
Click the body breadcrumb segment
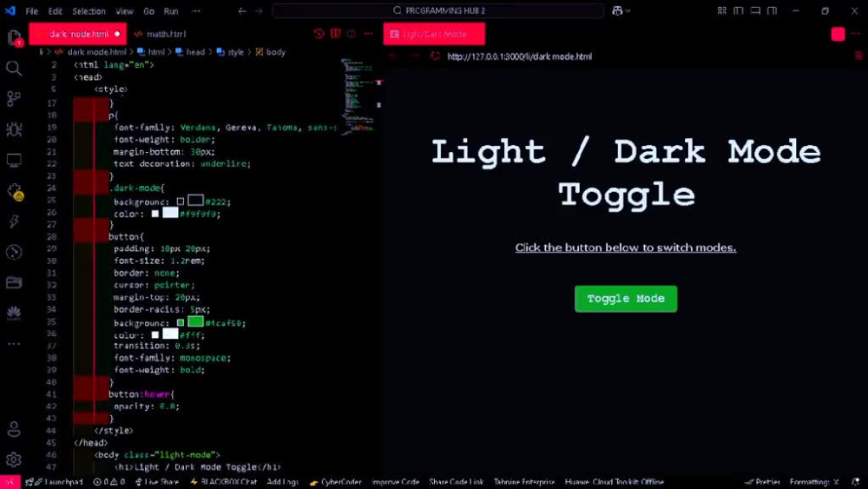[271, 51]
